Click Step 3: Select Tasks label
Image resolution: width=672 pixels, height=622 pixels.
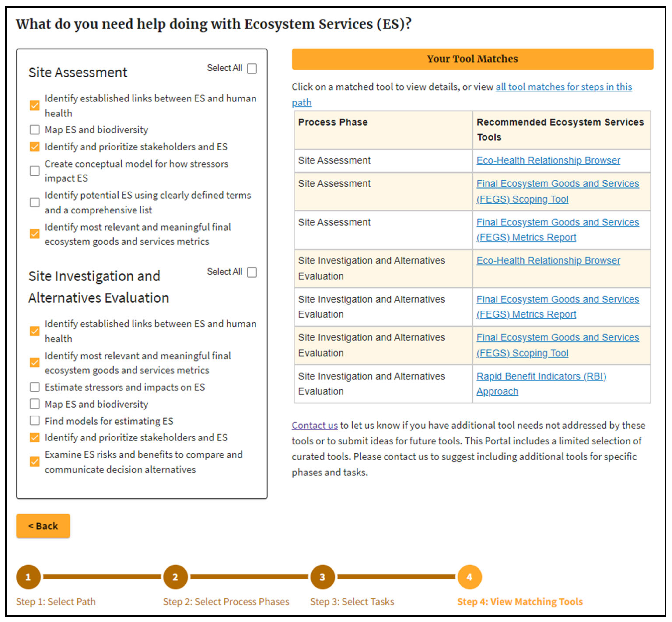click(x=352, y=601)
